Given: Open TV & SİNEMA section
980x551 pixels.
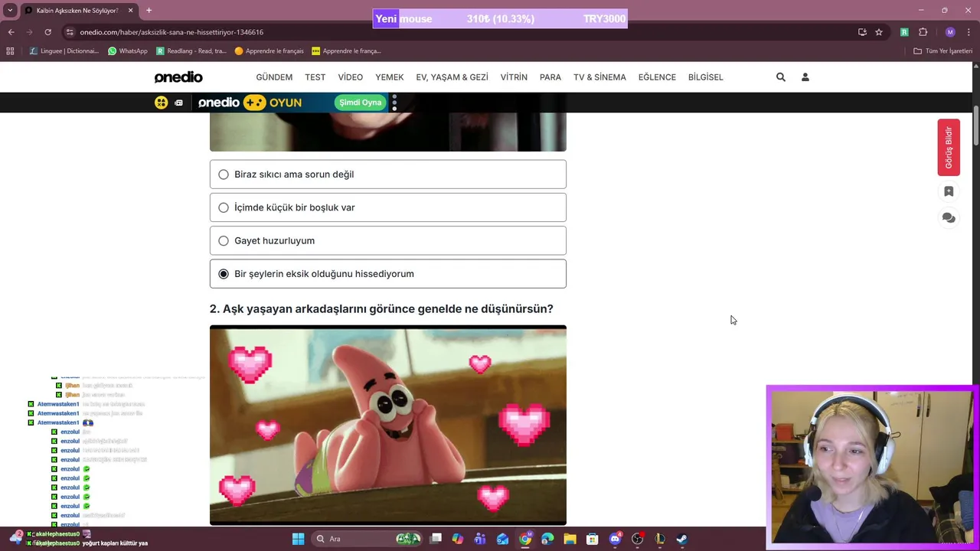Looking at the screenshot, I should 599,77.
